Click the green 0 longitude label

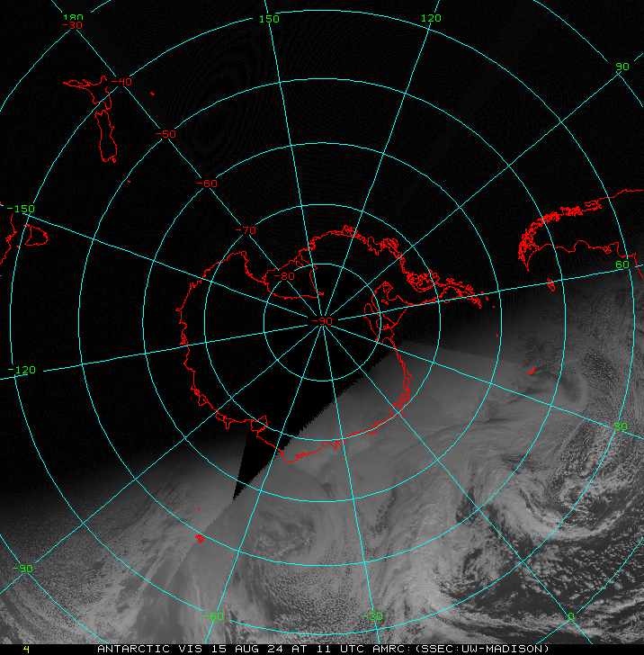(570, 617)
